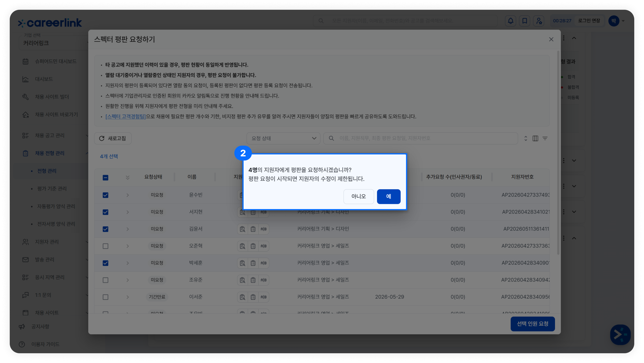This screenshot has width=644, height=363.
Task: Select 자동평가 양식 관리 in the sidebar submenu
Action: click(56, 206)
